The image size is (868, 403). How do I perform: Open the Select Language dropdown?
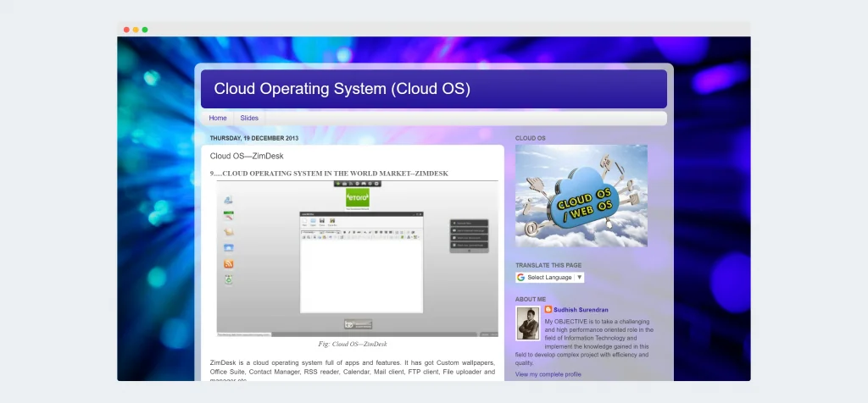point(549,278)
